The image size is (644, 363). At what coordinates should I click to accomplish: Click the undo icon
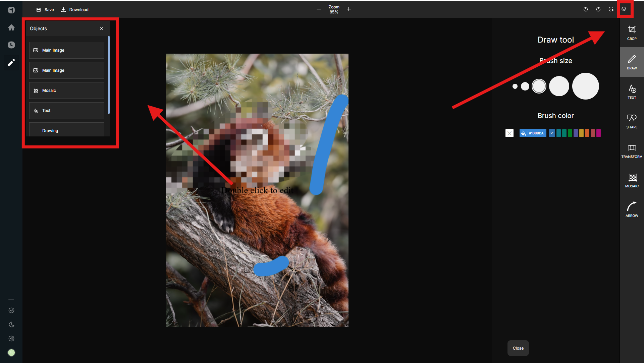click(586, 9)
